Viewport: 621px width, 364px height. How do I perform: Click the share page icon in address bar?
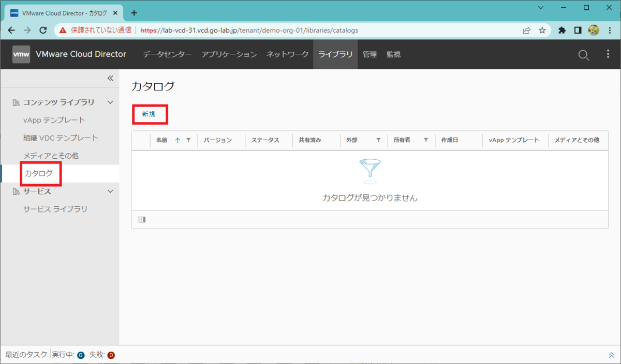click(526, 31)
